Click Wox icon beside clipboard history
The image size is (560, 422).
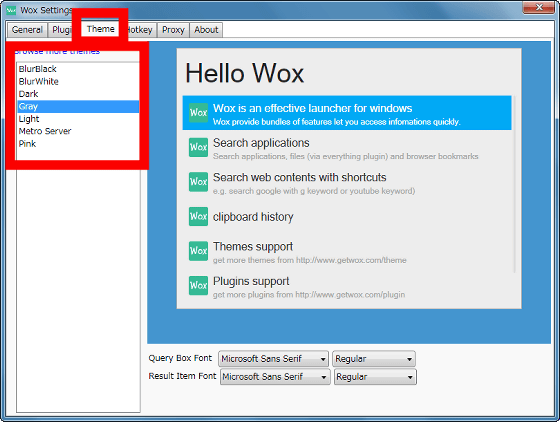click(198, 216)
